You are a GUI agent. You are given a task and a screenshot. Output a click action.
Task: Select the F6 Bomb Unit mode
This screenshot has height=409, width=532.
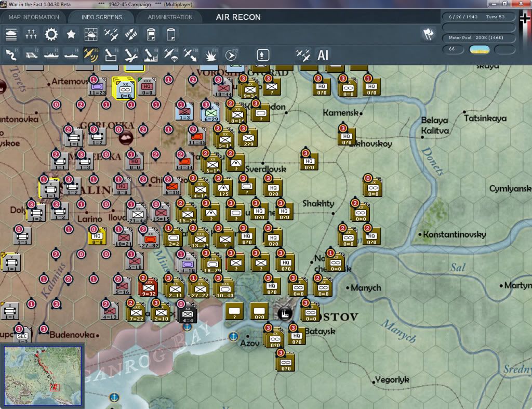[111, 55]
